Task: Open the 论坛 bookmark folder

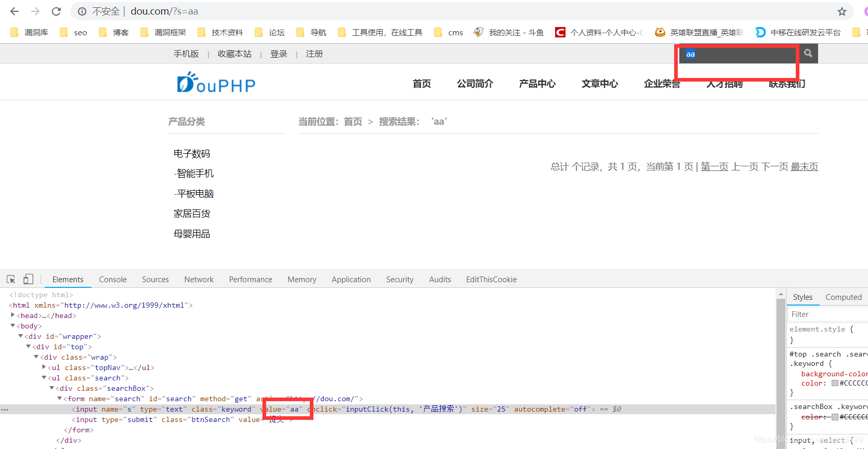Action: (270, 32)
